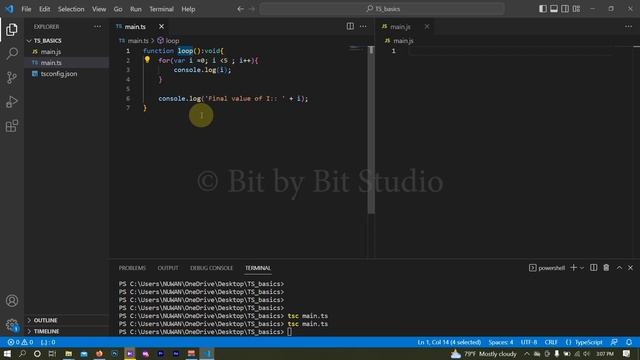Open customize layout button

pos(576,9)
